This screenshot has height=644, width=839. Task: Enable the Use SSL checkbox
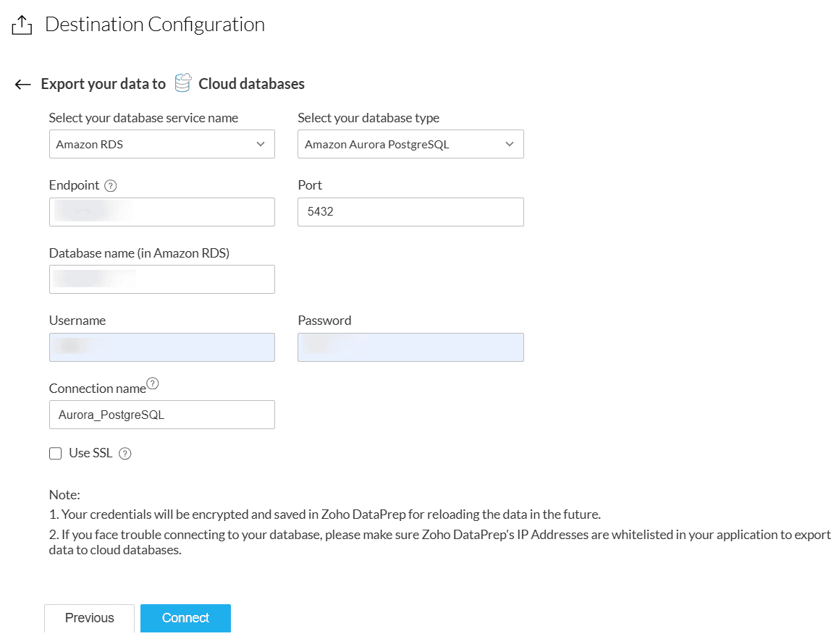pos(55,454)
